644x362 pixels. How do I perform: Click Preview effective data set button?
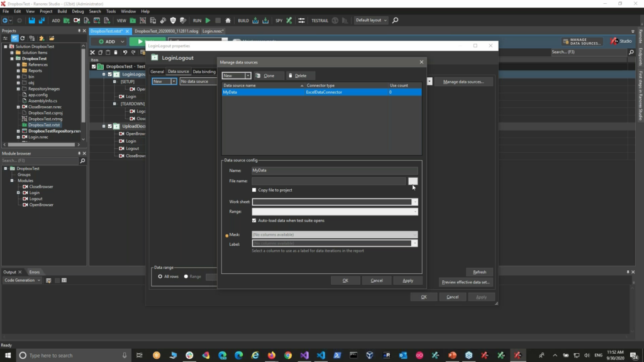point(465,282)
